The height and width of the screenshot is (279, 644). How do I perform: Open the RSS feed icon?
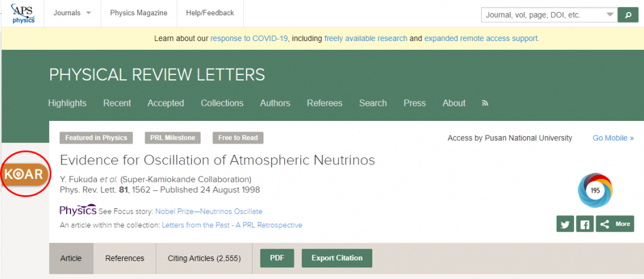coord(485,103)
